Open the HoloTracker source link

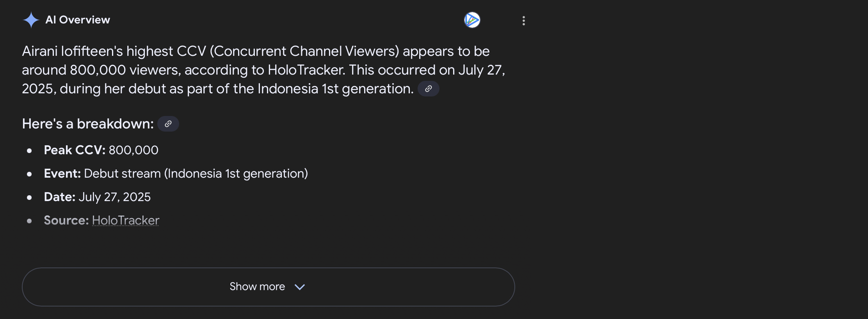click(126, 220)
